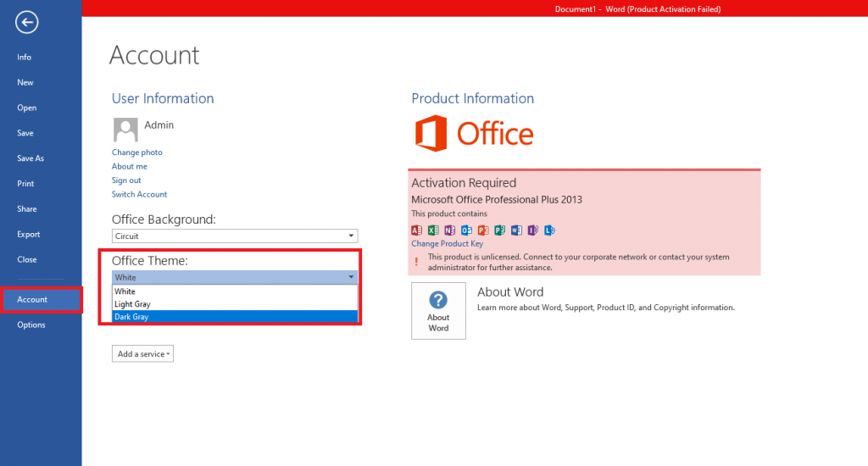Screen dimensions: 868x466
Task: Click the Switch Account link
Action: pos(139,194)
